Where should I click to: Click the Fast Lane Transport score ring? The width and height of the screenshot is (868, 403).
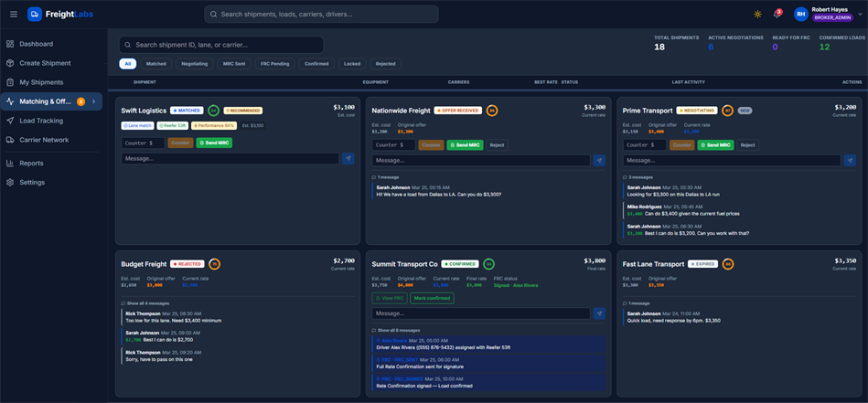[x=728, y=264]
